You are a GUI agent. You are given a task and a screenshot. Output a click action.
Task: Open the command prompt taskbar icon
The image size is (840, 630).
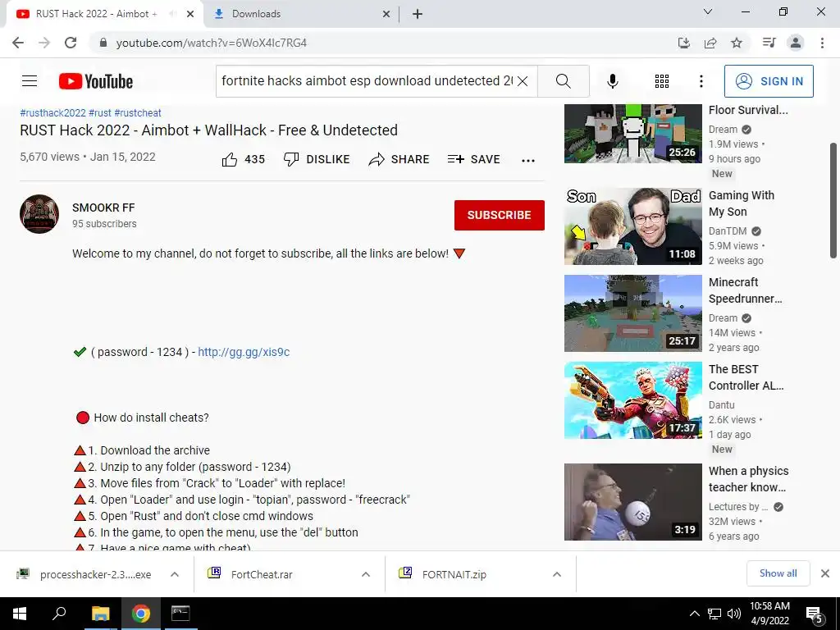[x=180, y=614]
